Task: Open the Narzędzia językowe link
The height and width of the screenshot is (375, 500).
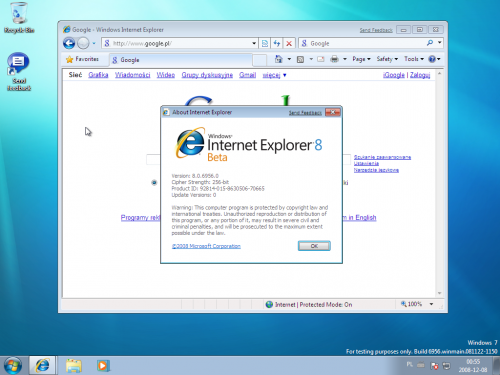Action: pyautogui.click(x=376, y=170)
